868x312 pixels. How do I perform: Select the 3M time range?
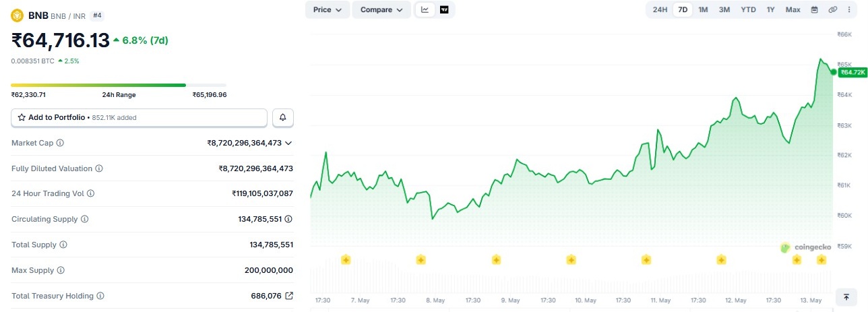[724, 9]
